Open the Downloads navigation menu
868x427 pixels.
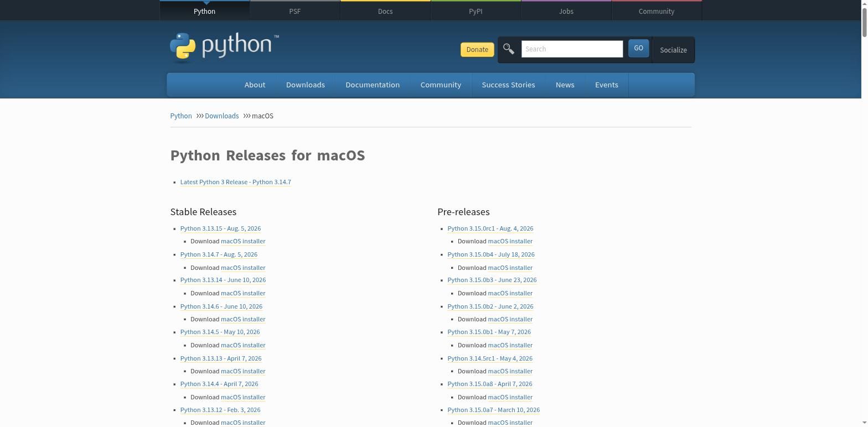click(x=306, y=85)
